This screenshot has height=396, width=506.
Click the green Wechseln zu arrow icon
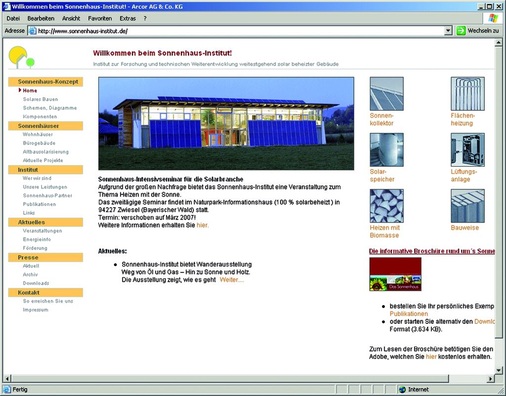(461, 31)
